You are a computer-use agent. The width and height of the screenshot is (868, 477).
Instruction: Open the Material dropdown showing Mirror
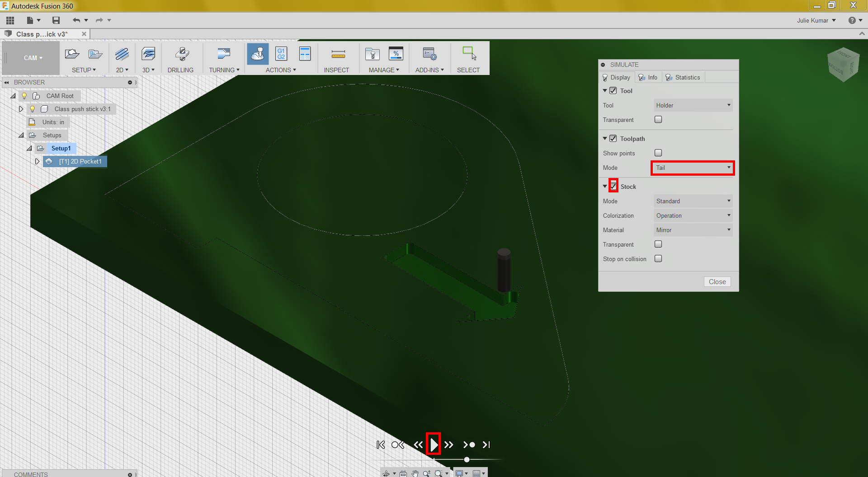pyautogui.click(x=693, y=230)
